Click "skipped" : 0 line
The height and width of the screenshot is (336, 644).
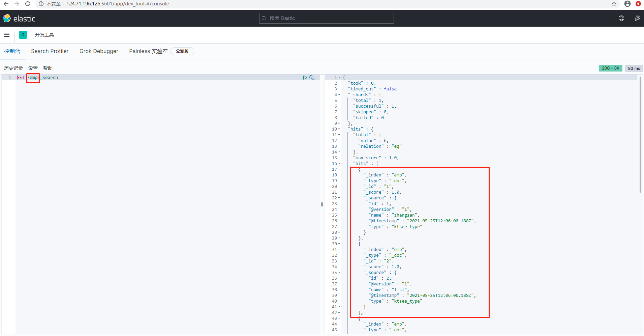(x=371, y=112)
